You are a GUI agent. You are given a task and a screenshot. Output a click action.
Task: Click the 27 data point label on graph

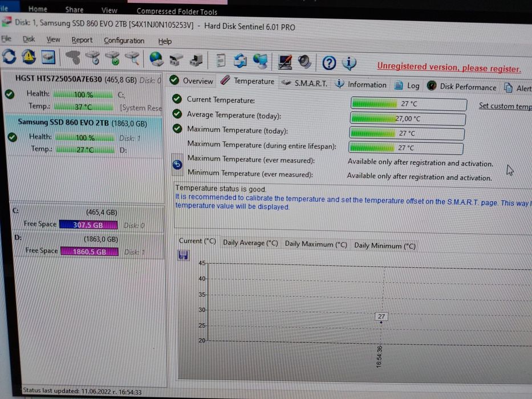pos(381,316)
